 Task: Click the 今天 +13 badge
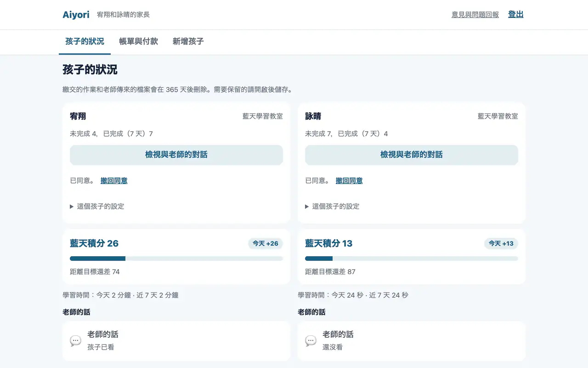501,243
